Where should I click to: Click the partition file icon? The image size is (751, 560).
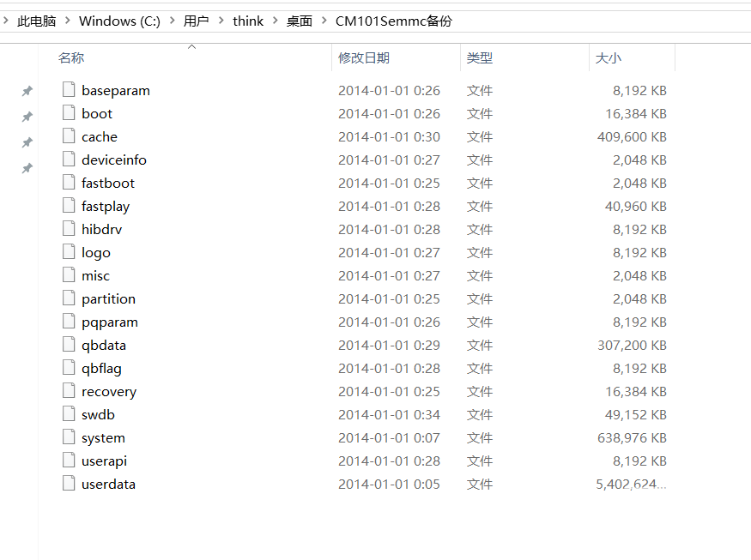tap(69, 298)
